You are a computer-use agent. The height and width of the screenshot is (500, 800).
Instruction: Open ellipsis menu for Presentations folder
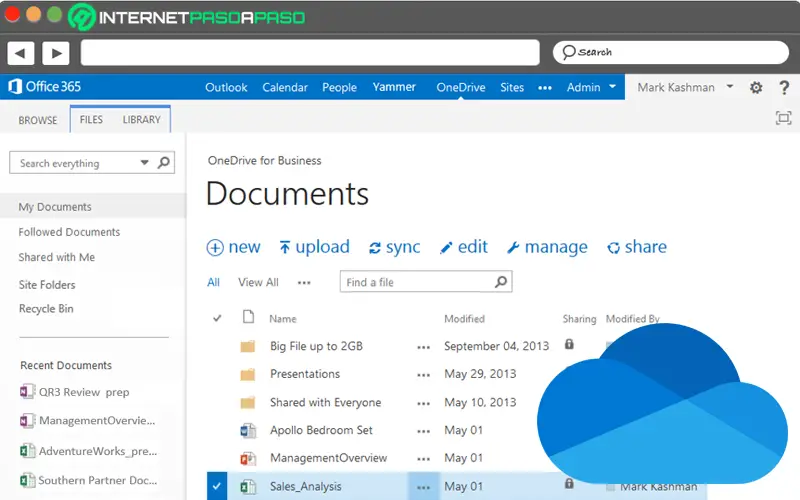tap(423, 375)
